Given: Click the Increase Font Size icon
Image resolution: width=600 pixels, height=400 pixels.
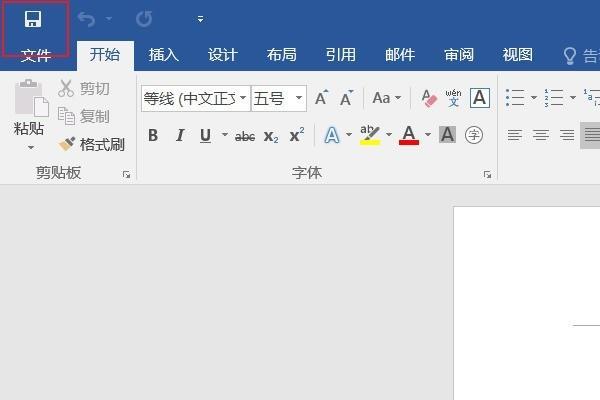Looking at the screenshot, I should 321,98.
